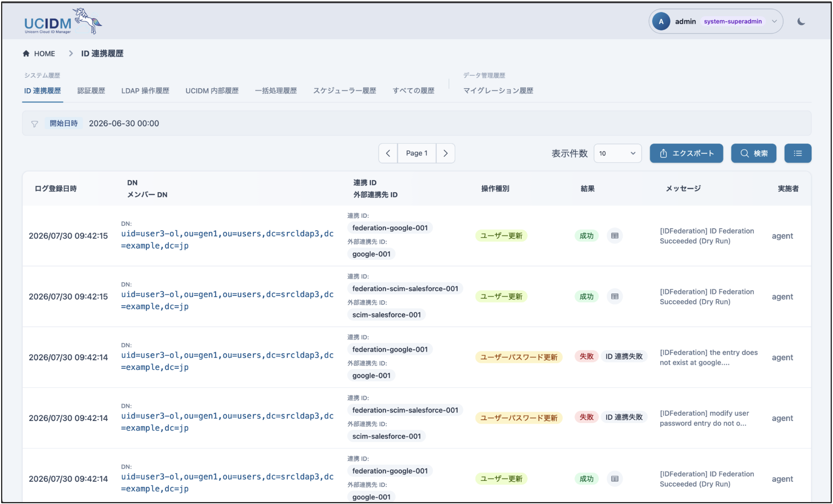Go to next page arrow

[x=445, y=153]
